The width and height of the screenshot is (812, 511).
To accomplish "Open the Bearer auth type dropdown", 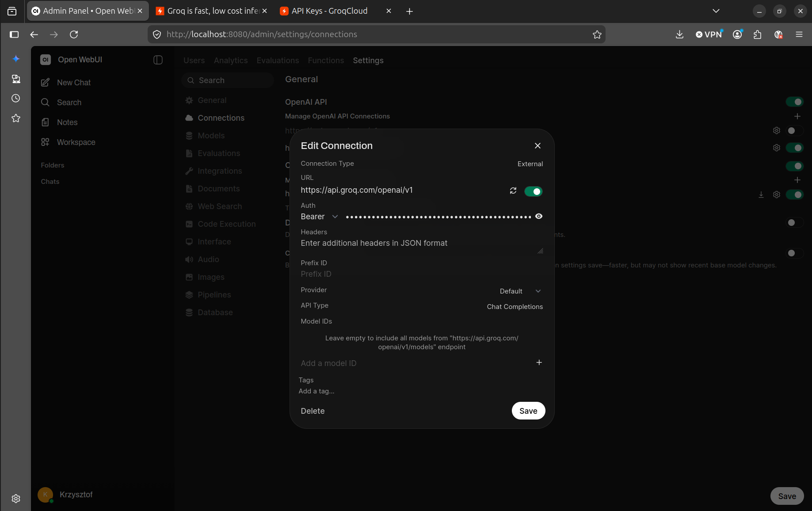I will click(319, 217).
